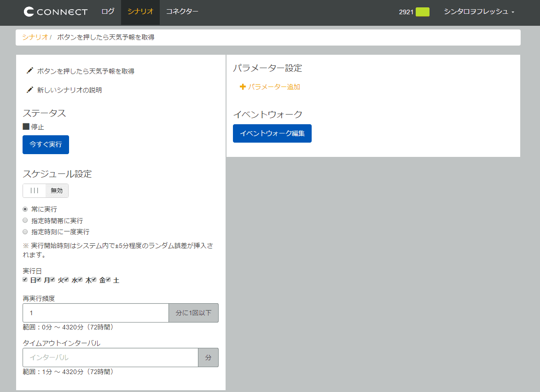Focus the タイムアウトインターバル input field
The width and height of the screenshot is (540, 392).
(x=110, y=357)
